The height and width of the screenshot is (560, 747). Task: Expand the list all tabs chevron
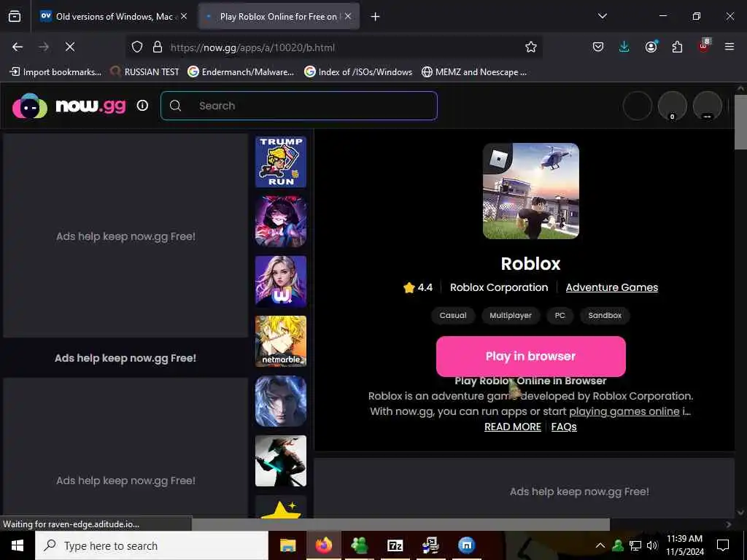click(x=602, y=16)
